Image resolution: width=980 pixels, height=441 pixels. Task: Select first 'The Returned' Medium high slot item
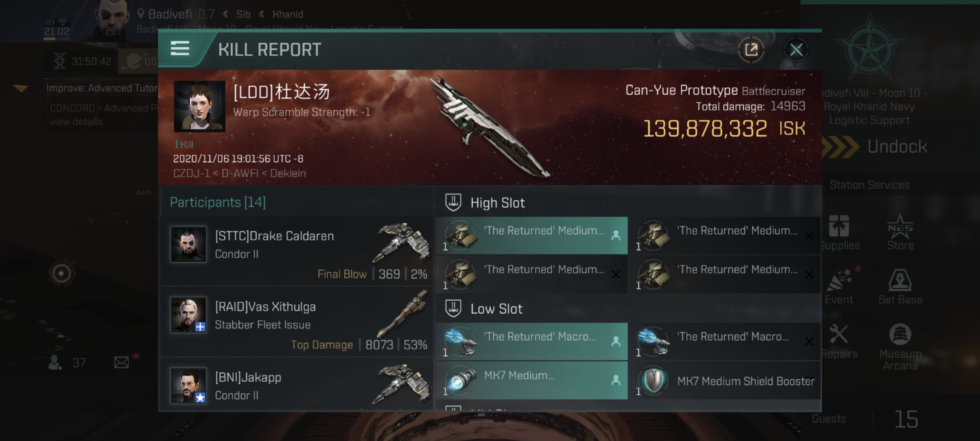coord(532,236)
